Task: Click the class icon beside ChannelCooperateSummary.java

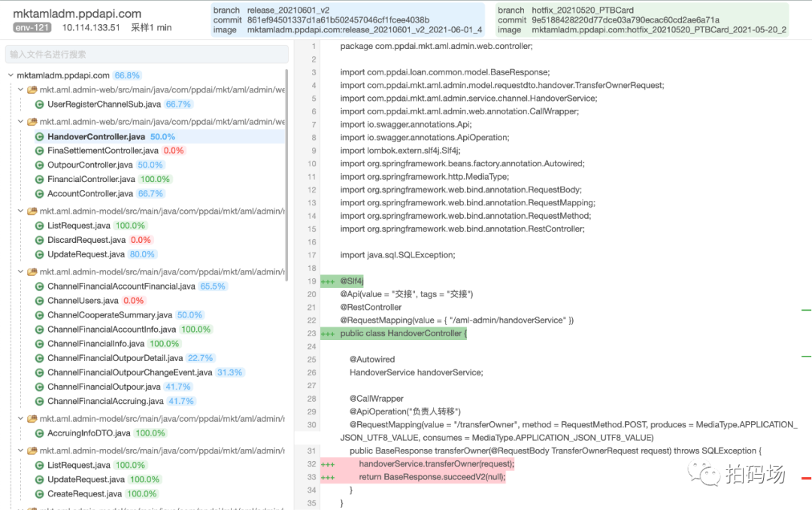Action: [x=39, y=315]
